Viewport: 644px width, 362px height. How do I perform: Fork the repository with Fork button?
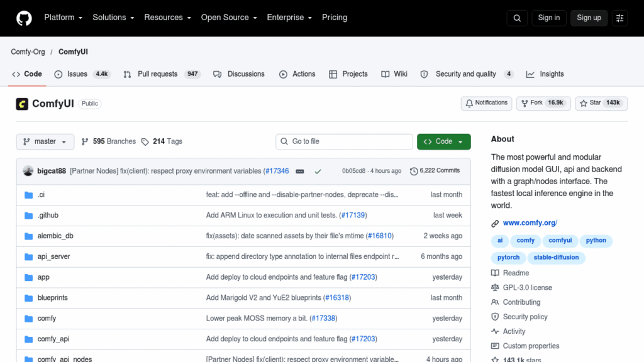click(x=543, y=103)
